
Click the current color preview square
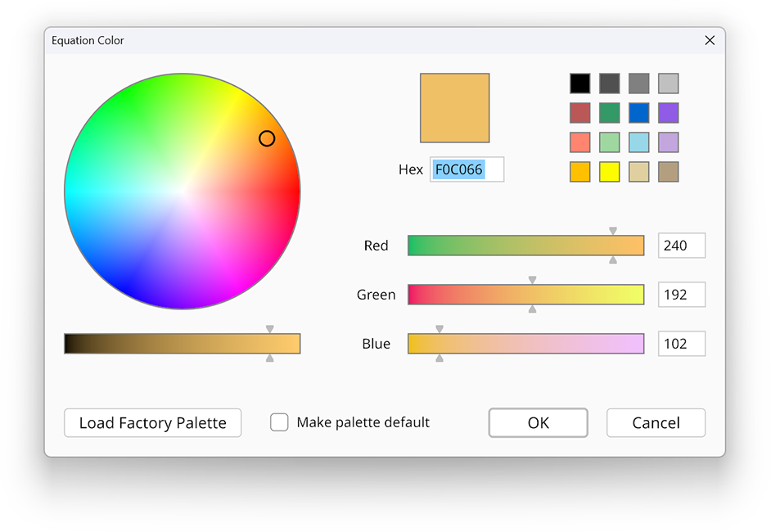click(x=454, y=107)
